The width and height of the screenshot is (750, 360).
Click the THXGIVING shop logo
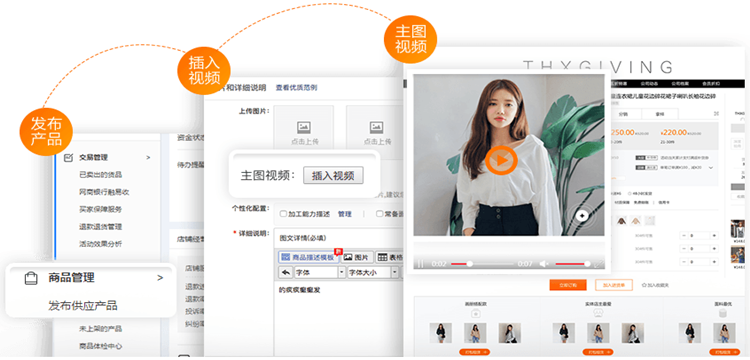click(x=597, y=66)
